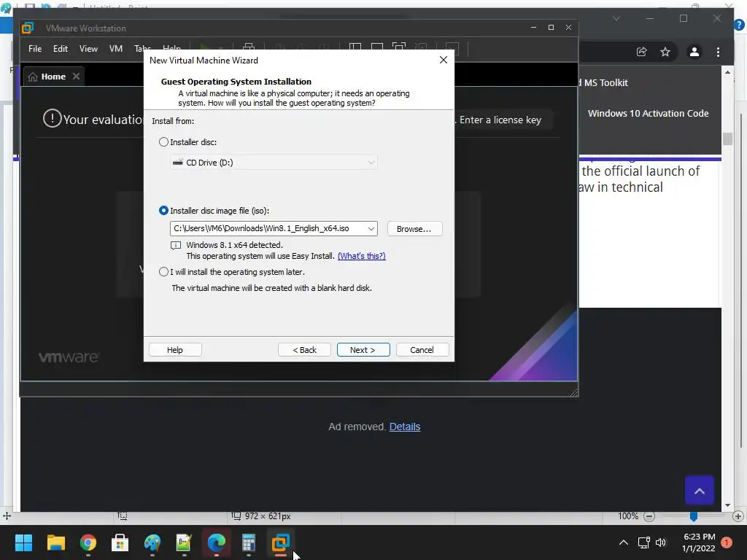Screen dimensions: 747x560
Task: Open Microsoft Store from the taskbar
Action: coord(120,542)
